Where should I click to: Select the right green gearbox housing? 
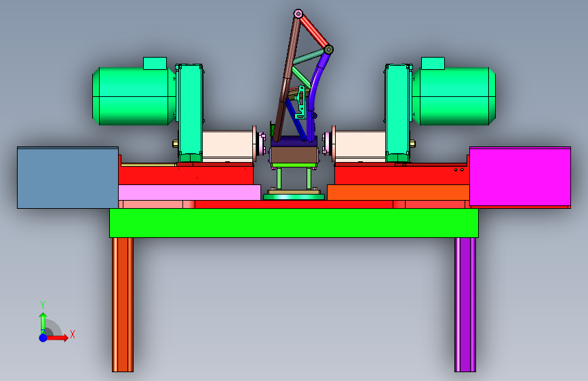(398, 113)
